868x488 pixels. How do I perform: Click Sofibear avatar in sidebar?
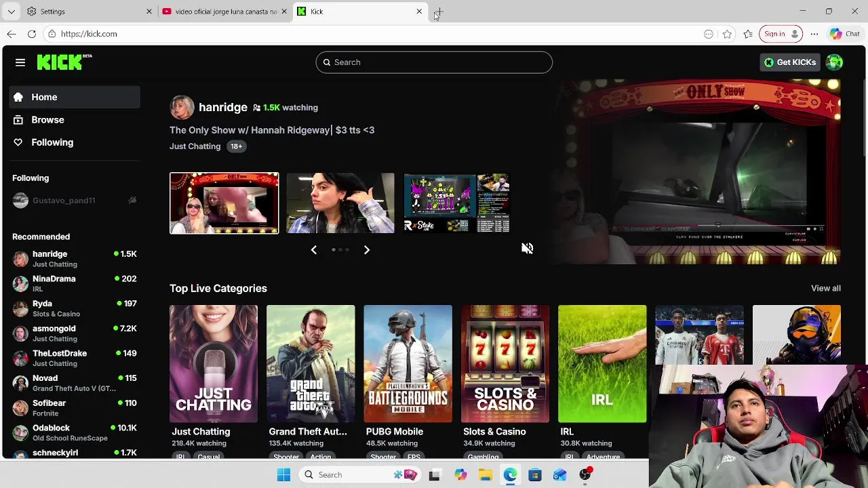20,408
